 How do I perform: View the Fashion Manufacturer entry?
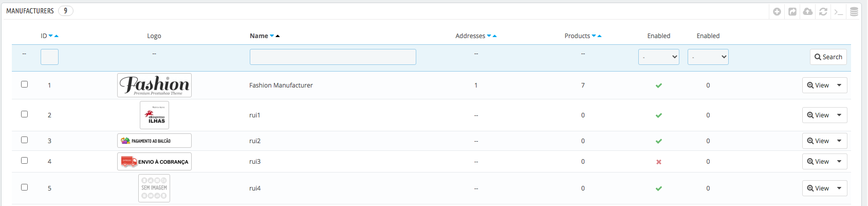coord(818,85)
